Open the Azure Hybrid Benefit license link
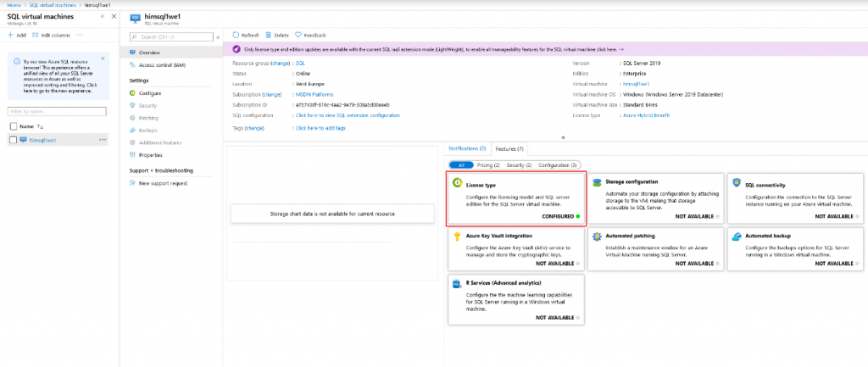Viewport: 868px width, 367px height. click(646, 115)
